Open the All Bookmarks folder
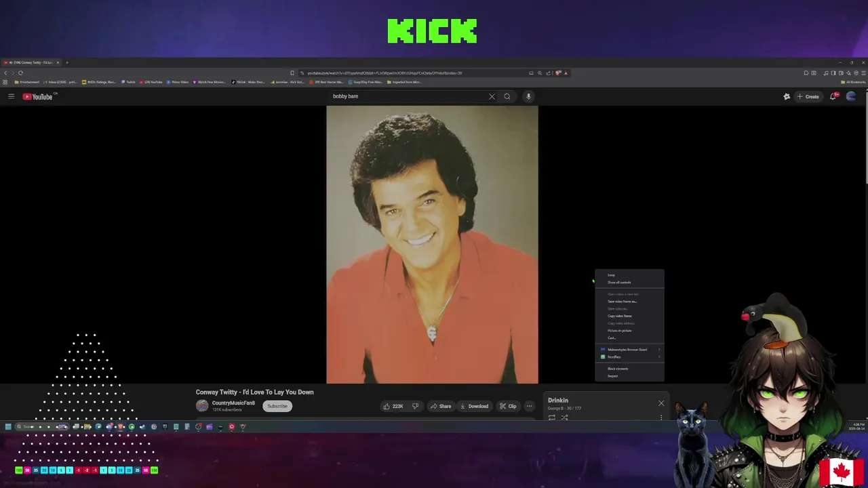Screen dimensions: 868x488 coord(853,82)
